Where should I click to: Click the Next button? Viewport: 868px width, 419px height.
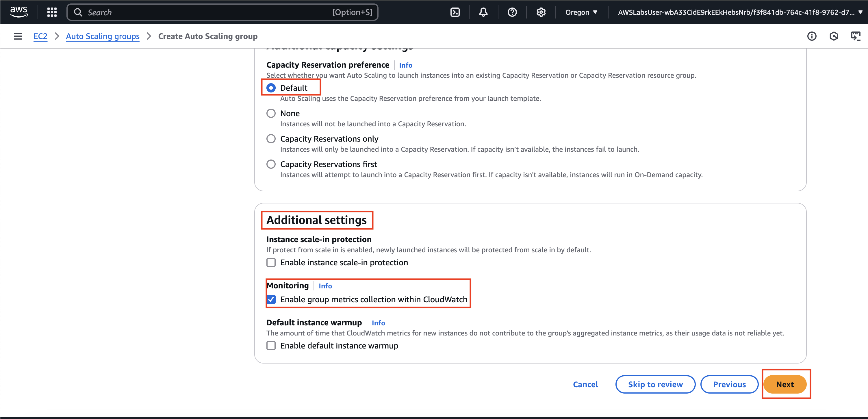click(x=784, y=384)
